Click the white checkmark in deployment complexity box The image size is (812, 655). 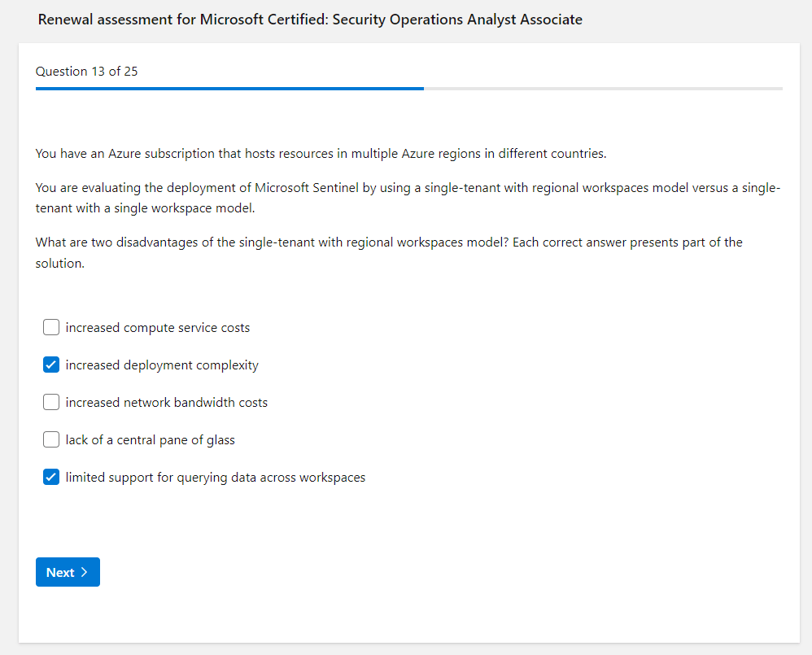click(51, 365)
